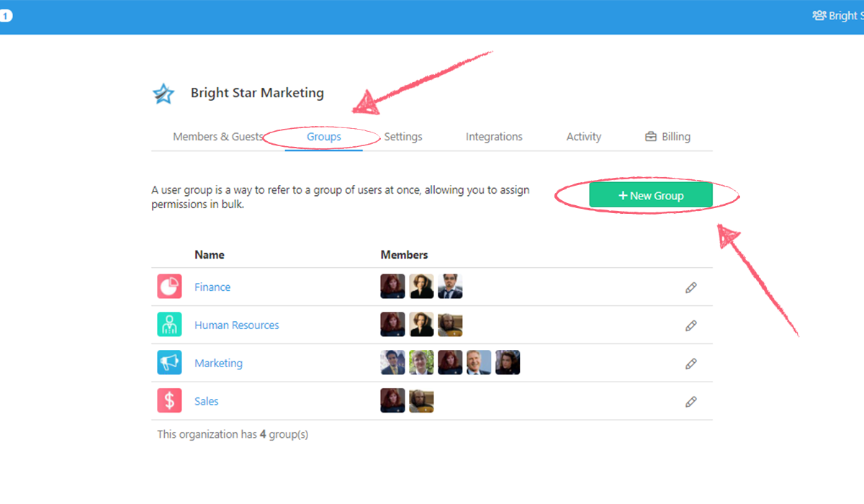This screenshot has height=504, width=864.
Task: Open the Human Resources group link
Action: tap(237, 325)
